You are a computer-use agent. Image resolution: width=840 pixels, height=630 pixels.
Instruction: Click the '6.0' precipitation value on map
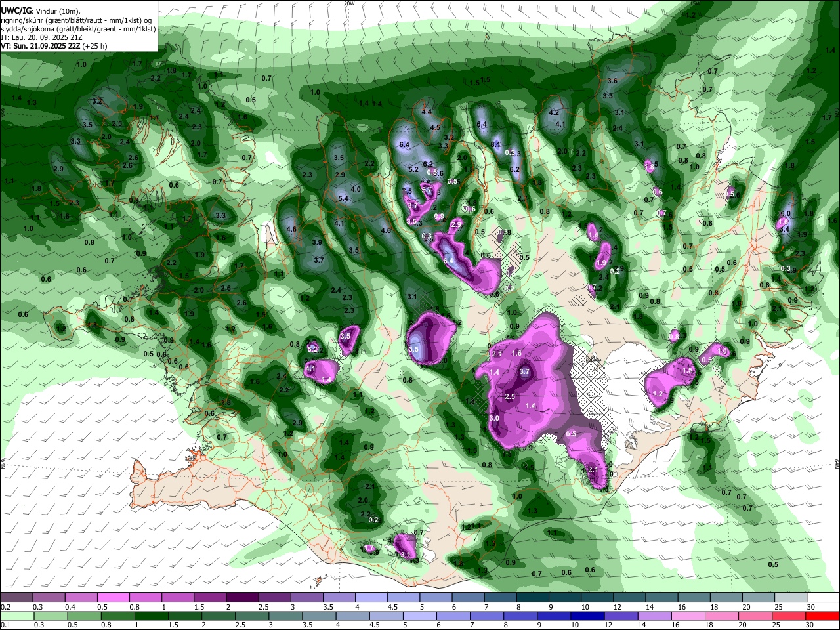pos(785,214)
